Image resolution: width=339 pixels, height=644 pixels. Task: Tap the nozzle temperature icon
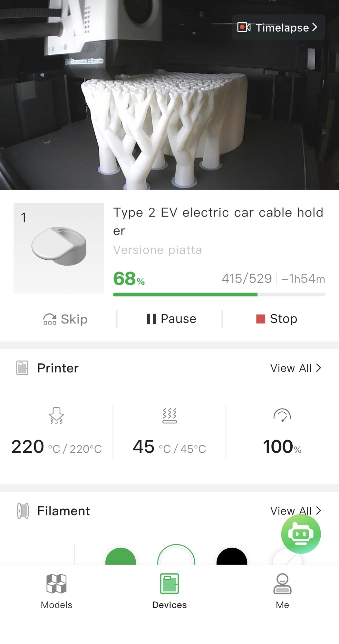tap(56, 415)
